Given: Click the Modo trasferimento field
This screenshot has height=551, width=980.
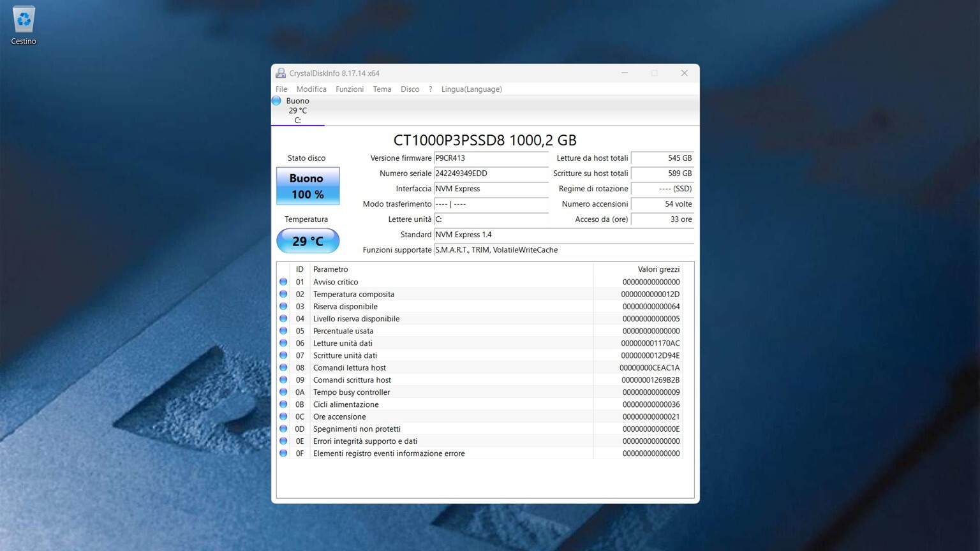Looking at the screenshot, I should coord(491,204).
